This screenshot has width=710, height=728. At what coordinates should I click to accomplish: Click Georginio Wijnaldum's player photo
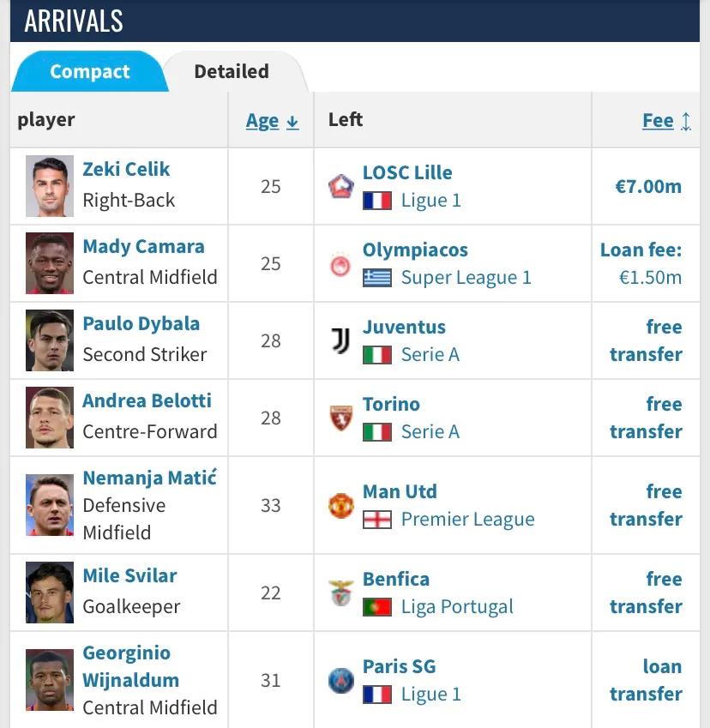click(x=50, y=680)
